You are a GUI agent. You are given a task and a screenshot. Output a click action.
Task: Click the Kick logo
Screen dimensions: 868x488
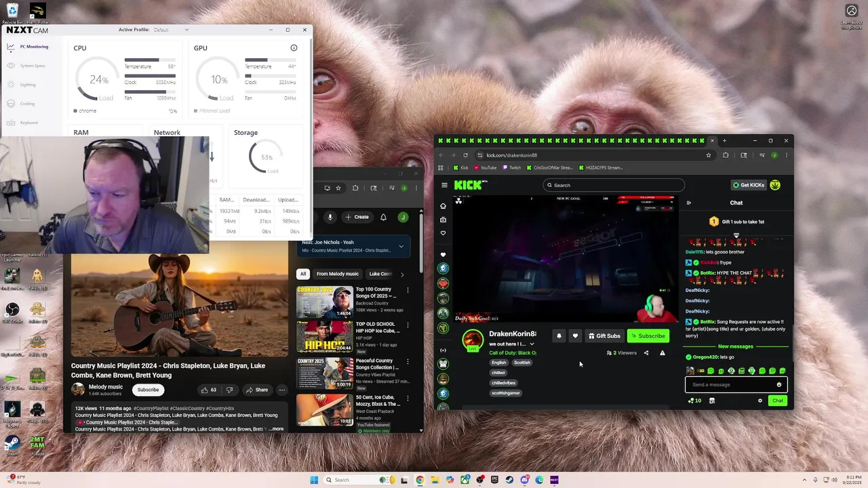pyautogui.click(x=469, y=185)
